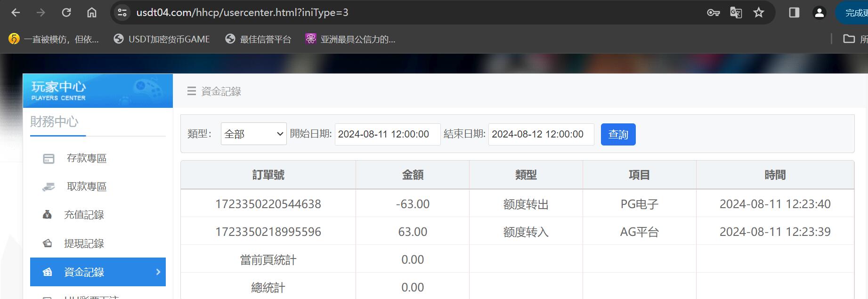The height and width of the screenshot is (299, 868).
Task: Click the address bar URL
Action: pos(243,13)
